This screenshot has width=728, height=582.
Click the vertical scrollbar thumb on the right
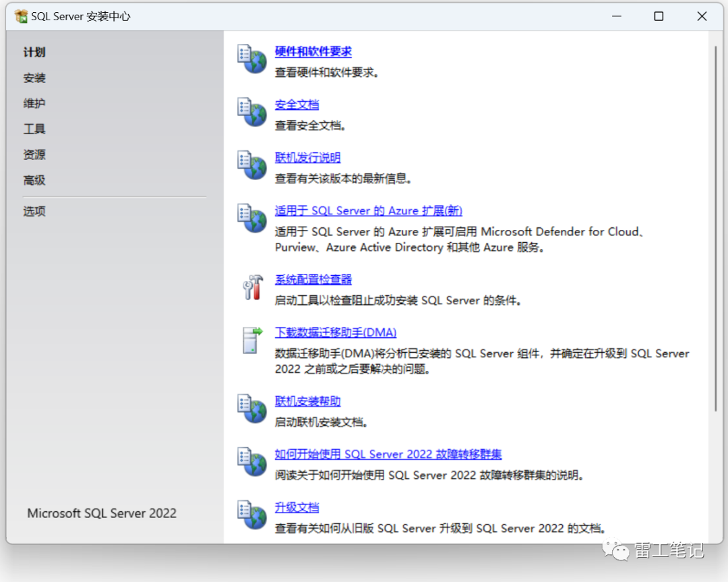[715, 227]
